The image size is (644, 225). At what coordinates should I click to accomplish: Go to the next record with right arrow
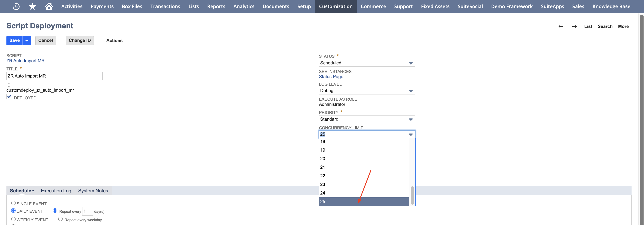pos(574,26)
